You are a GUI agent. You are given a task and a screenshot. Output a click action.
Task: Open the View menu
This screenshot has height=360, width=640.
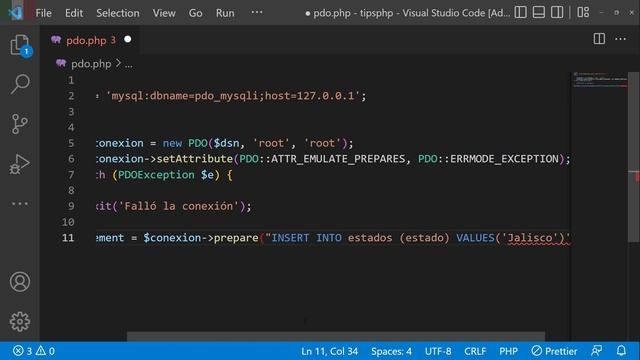click(x=164, y=13)
